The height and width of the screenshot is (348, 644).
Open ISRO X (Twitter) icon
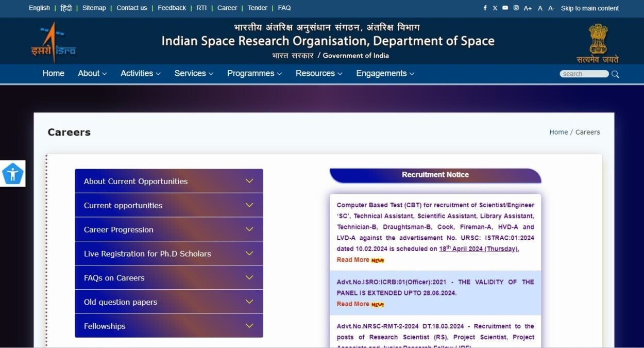pyautogui.click(x=495, y=8)
